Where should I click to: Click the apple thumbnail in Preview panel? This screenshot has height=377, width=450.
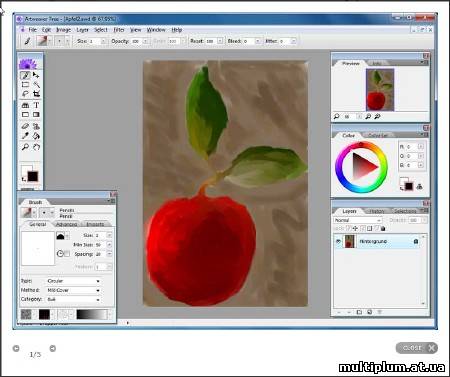(380, 90)
